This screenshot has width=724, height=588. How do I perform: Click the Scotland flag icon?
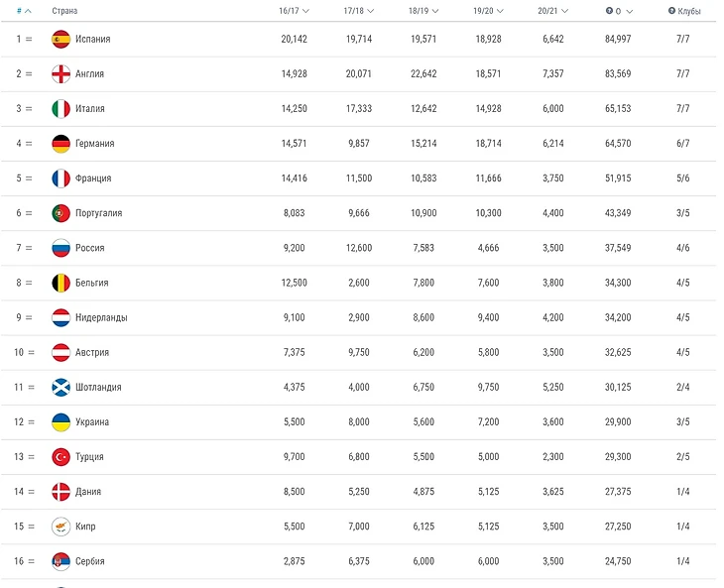pos(60,387)
